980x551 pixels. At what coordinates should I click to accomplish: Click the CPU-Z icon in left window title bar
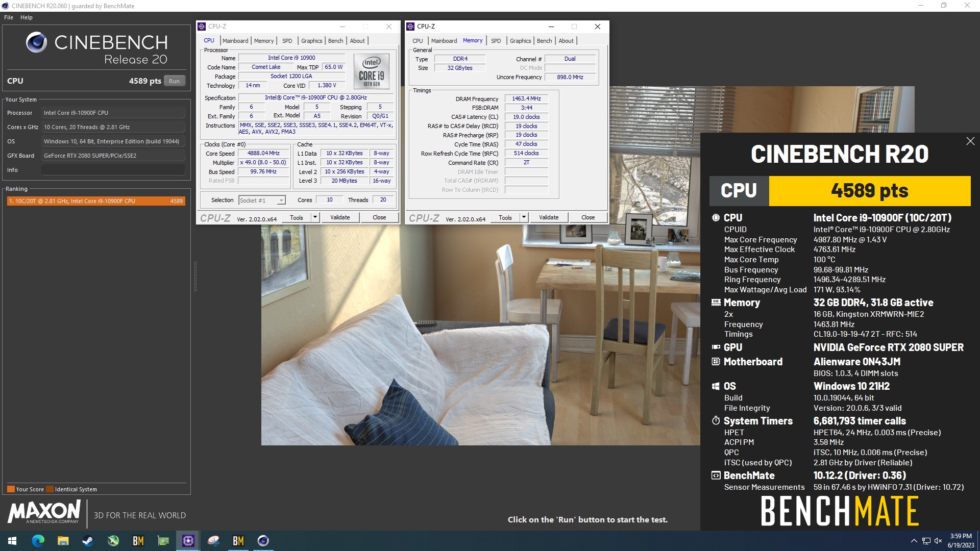pyautogui.click(x=202, y=27)
